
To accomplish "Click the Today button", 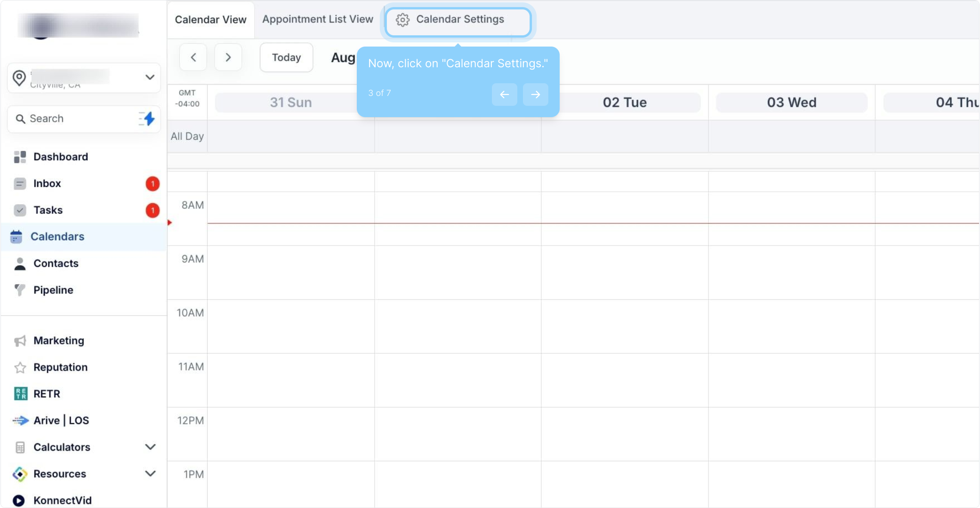I will click(286, 57).
